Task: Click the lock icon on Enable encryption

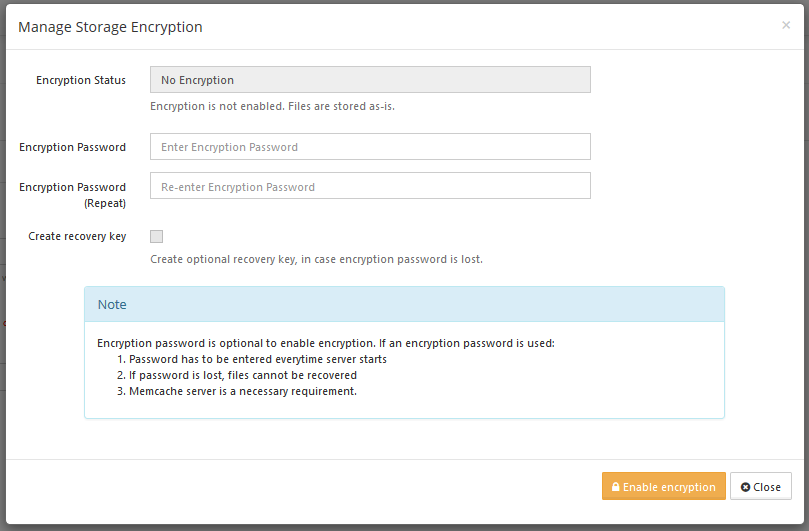Action: click(x=616, y=487)
